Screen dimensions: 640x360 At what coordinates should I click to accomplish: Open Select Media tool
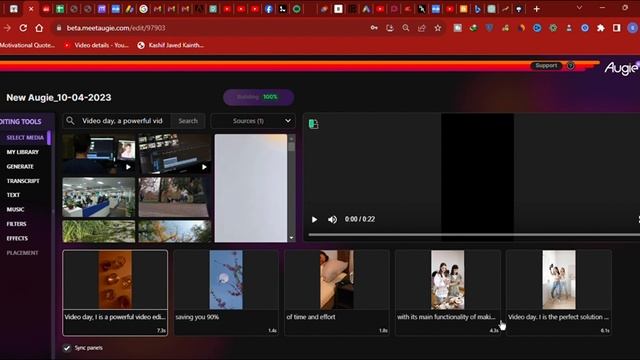click(x=25, y=138)
